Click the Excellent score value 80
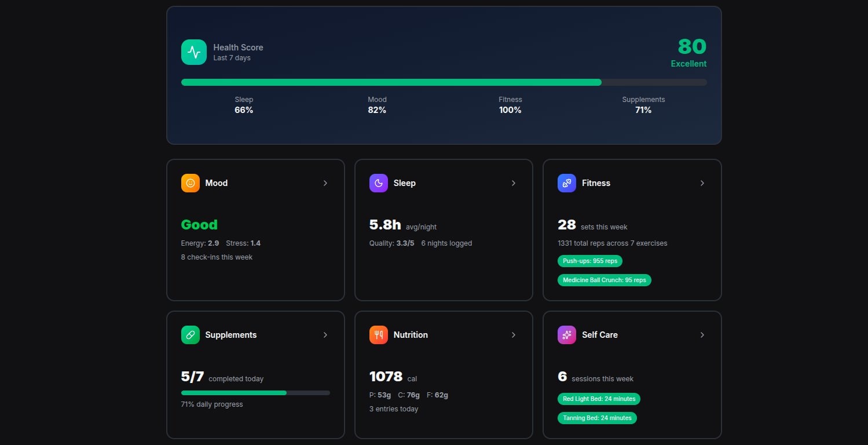Viewport: 868px width, 445px height. point(693,46)
